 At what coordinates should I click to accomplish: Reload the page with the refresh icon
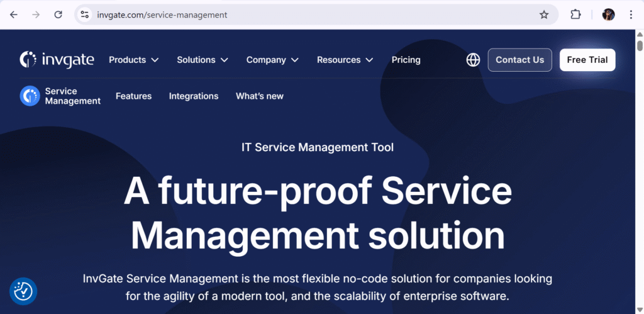tap(58, 15)
